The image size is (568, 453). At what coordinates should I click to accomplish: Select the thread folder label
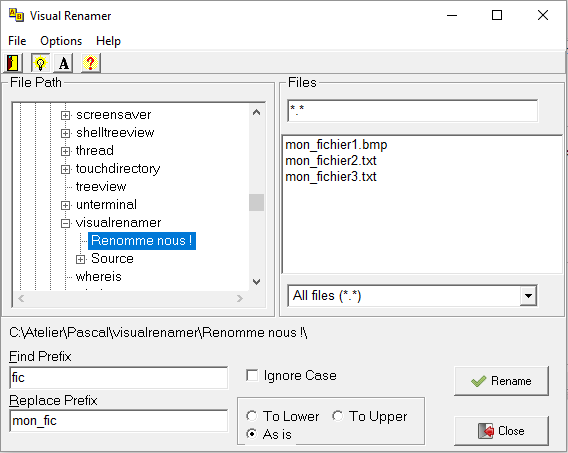tap(95, 151)
